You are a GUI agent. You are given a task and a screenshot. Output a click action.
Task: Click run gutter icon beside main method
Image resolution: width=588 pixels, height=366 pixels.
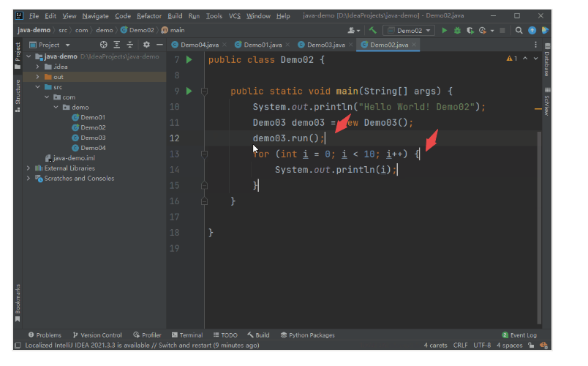tap(189, 91)
